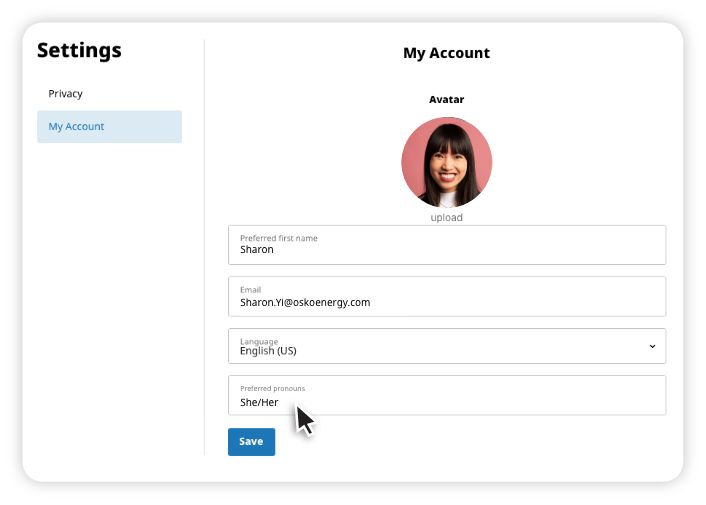Image resolution: width=706 pixels, height=505 pixels.
Task: Focus the Preferred first name field
Action: [447, 245]
